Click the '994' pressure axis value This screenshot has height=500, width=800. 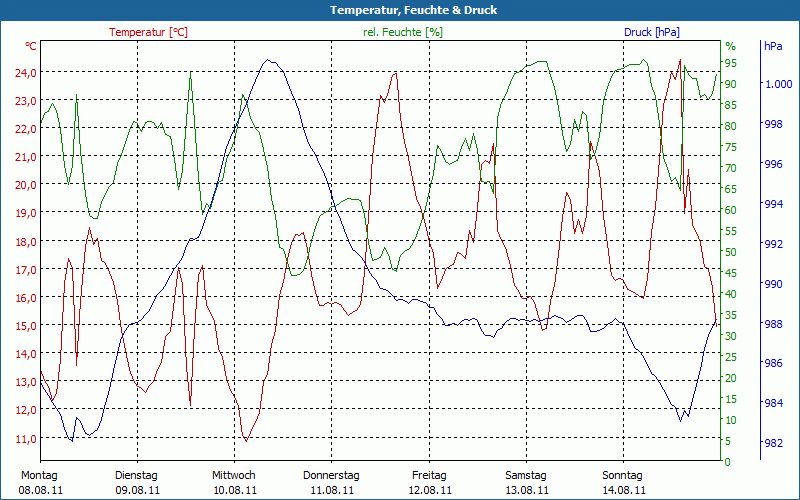coord(773,204)
